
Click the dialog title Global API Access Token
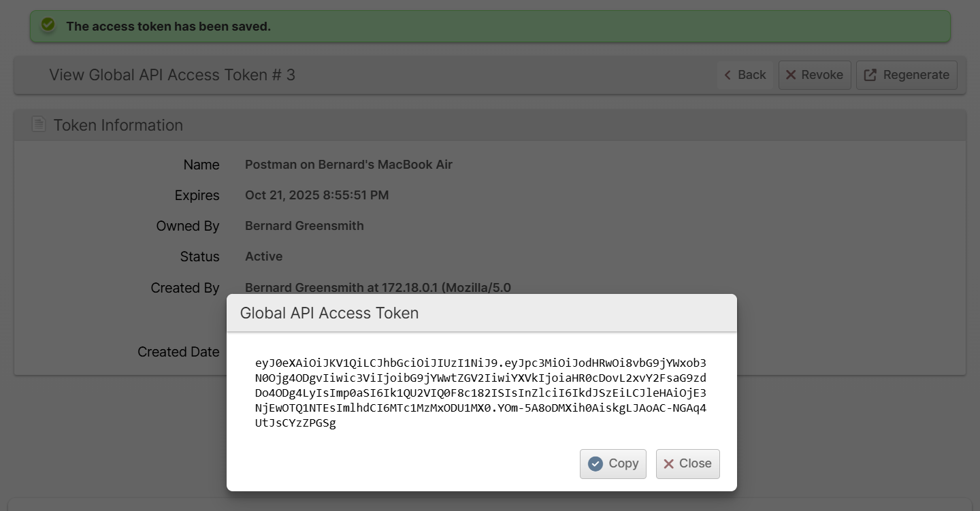click(x=329, y=313)
